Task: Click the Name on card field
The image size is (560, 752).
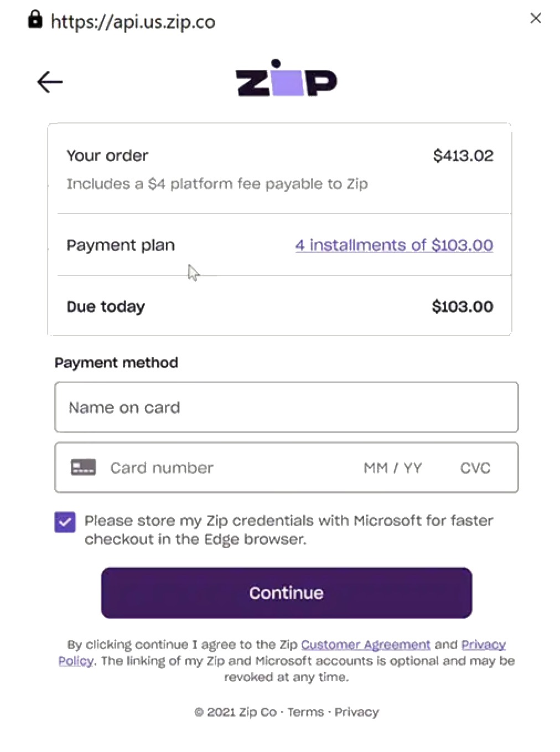Action: (286, 407)
